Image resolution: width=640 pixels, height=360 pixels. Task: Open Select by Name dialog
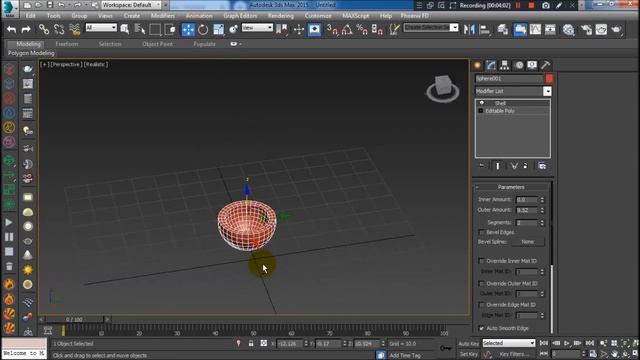click(140, 29)
